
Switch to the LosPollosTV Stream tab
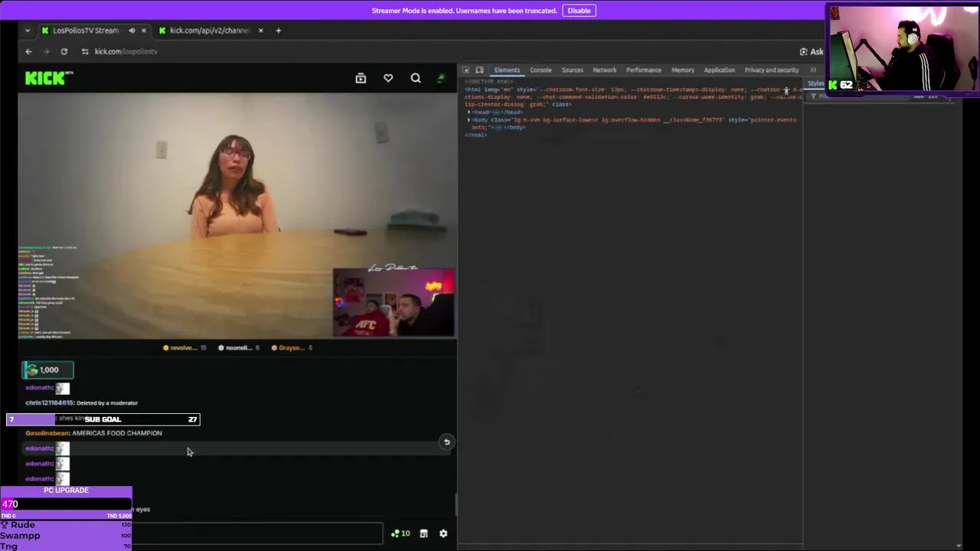[x=84, y=31]
